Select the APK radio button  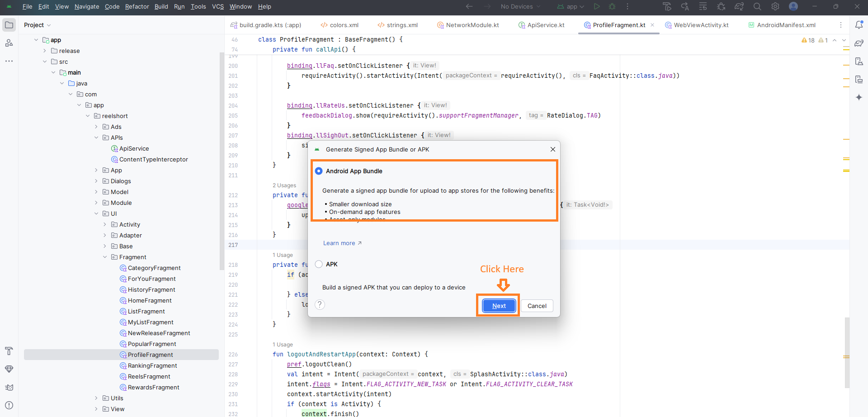(x=319, y=264)
